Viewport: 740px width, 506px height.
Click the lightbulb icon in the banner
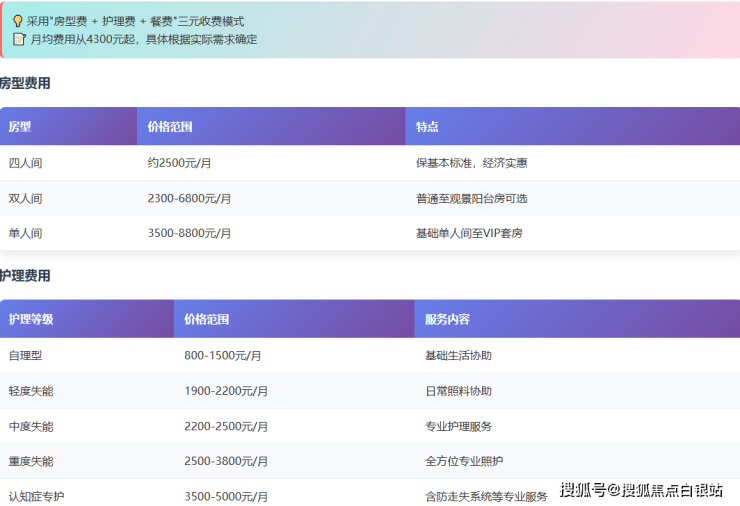[18, 20]
